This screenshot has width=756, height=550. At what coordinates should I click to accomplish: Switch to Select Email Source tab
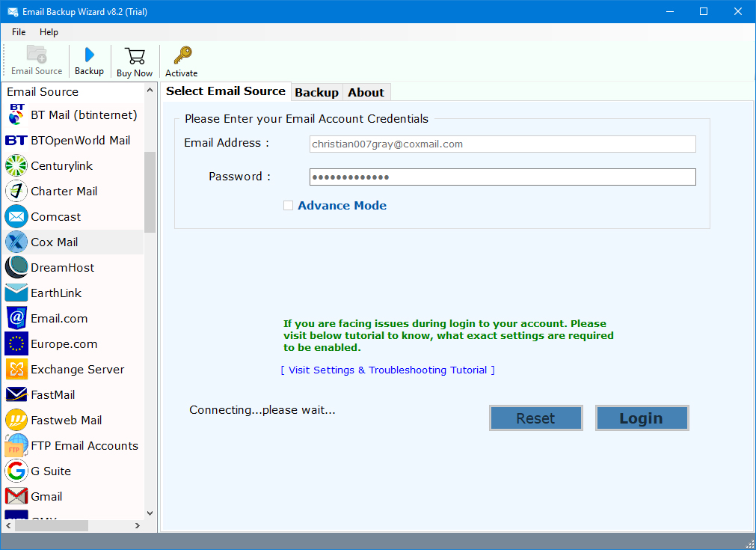[x=226, y=91]
